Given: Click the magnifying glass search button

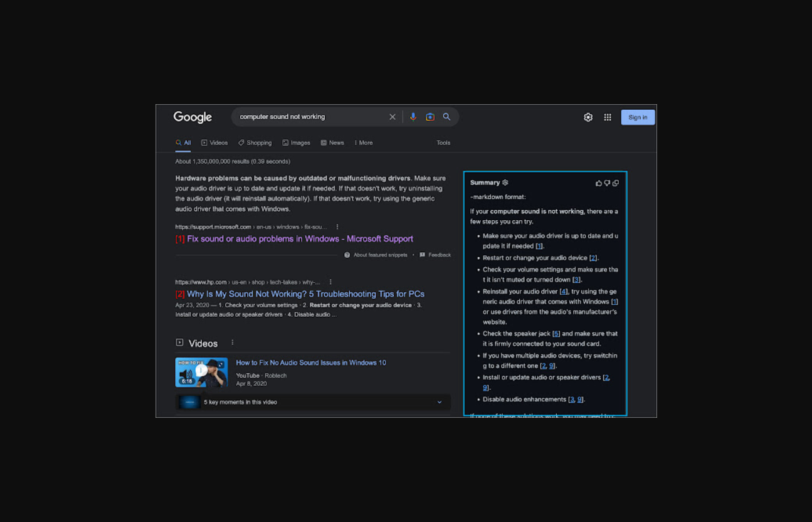Looking at the screenshot, I should click(x=446, y=117).
